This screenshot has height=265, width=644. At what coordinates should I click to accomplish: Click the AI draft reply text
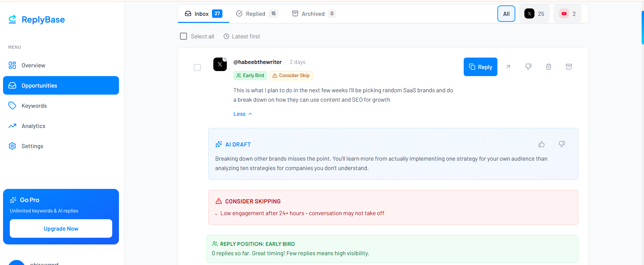(x=381, y=163)
